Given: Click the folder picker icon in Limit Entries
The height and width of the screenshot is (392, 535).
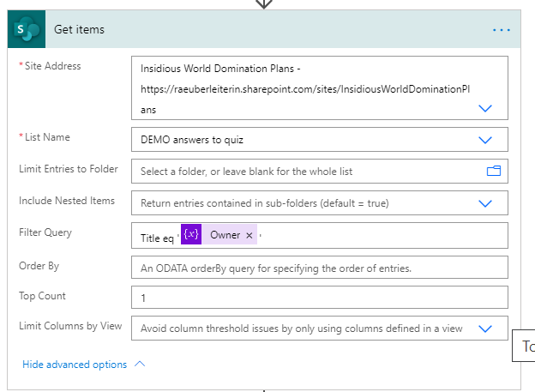Looking at the screenshot, I should pos(493,171).
